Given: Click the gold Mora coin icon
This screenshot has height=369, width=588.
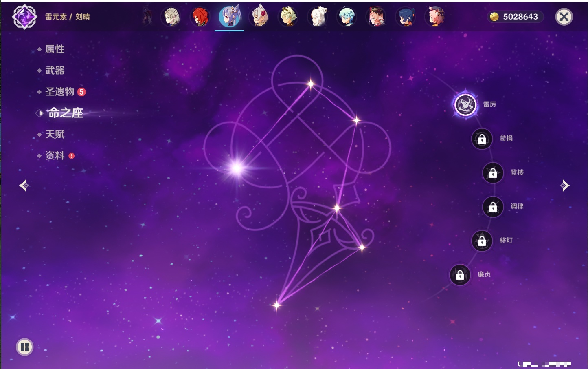Looking at the screenshot, I should [494, 17].
